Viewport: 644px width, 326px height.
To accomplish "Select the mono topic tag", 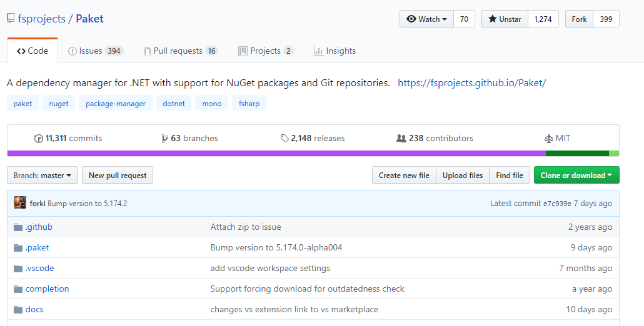I will 211,103.
